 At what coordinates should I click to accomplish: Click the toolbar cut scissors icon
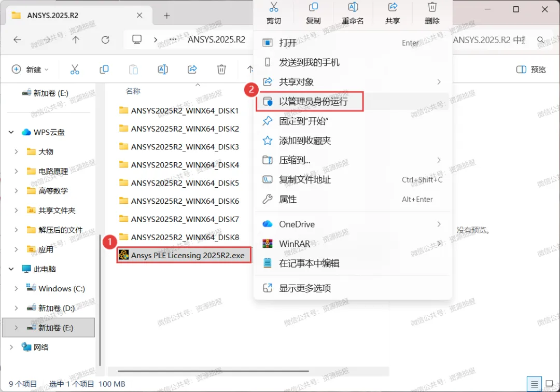75,69
